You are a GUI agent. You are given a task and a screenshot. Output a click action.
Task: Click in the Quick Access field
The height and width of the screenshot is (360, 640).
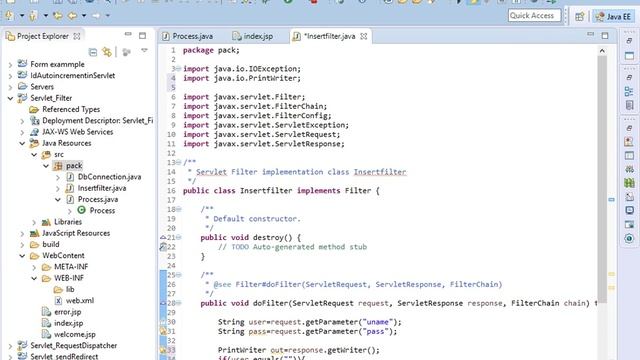[x=534, y=16]
